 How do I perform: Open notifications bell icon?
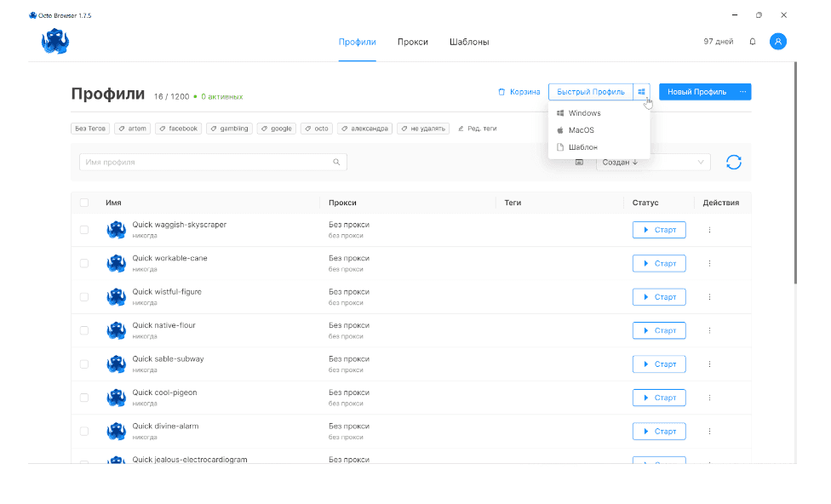click(x=753, y=42)
